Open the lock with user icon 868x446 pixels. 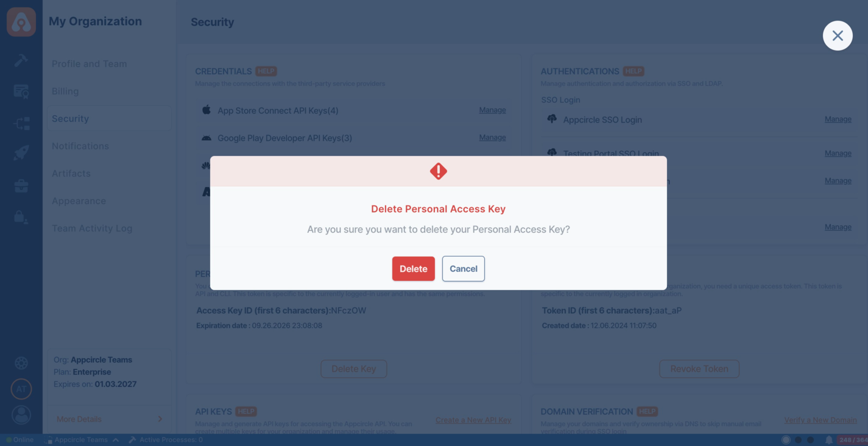pos(21,217)
